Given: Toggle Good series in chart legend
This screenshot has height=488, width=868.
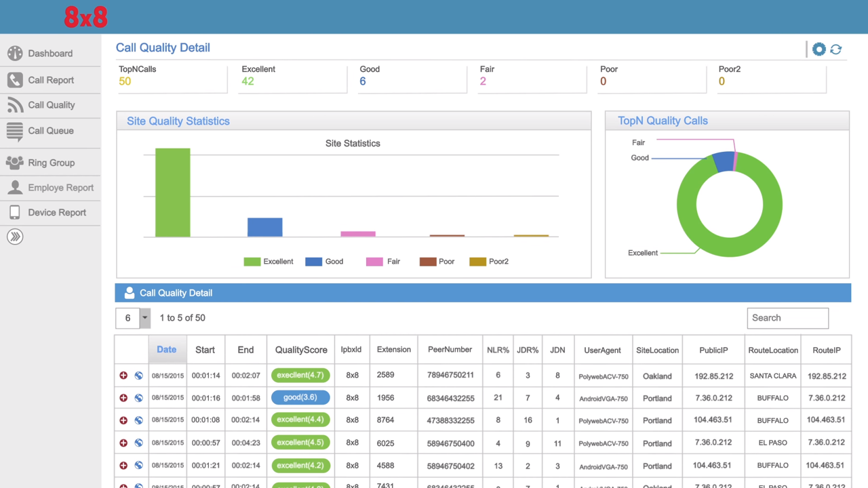Looking at the screenshot, I should pyautogui.click(x=325, y=262).
